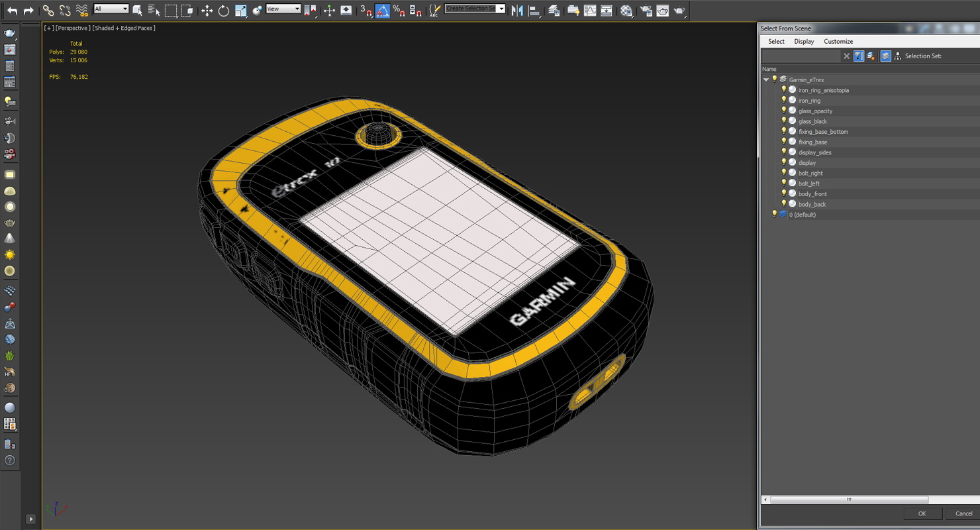Toggle Percent Snap
The width and height of the screenshot is (980, 530).
coord(399,10)
